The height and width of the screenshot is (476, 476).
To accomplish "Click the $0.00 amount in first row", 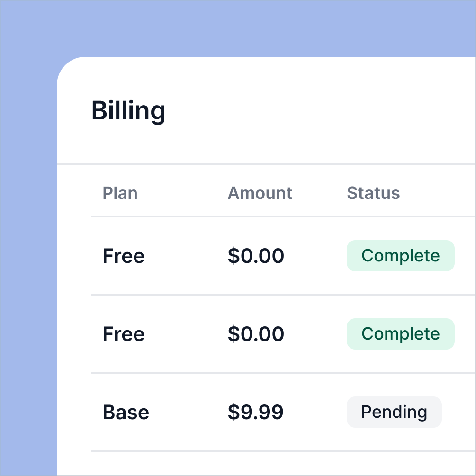I will 256,256.
